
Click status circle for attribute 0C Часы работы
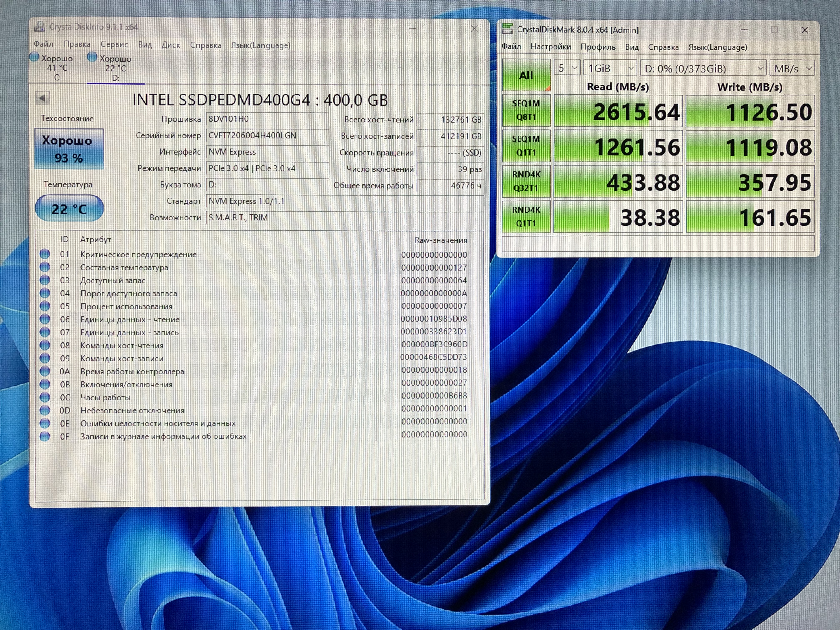point(45,397)
